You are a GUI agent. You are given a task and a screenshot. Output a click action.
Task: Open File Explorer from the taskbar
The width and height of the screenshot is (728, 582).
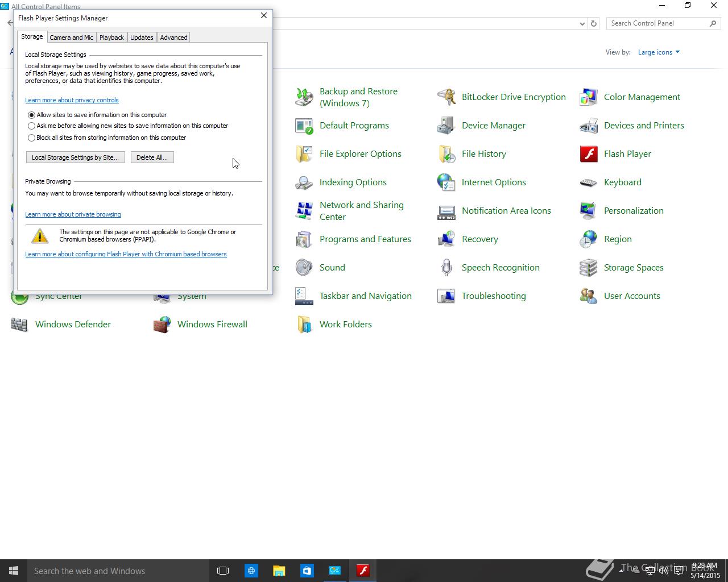coord(279,571)
